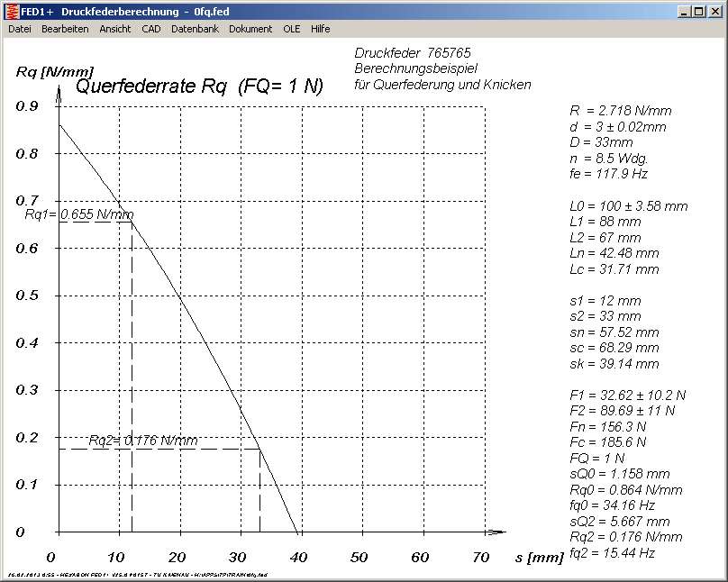Open the OLE menu

point(291,29)
